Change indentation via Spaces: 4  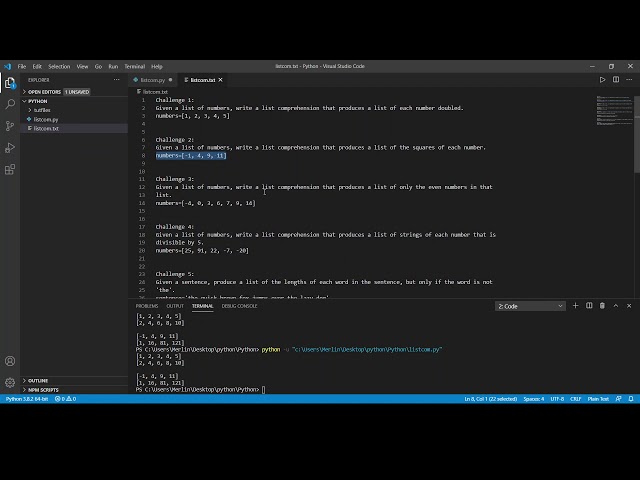click(533, 399)
